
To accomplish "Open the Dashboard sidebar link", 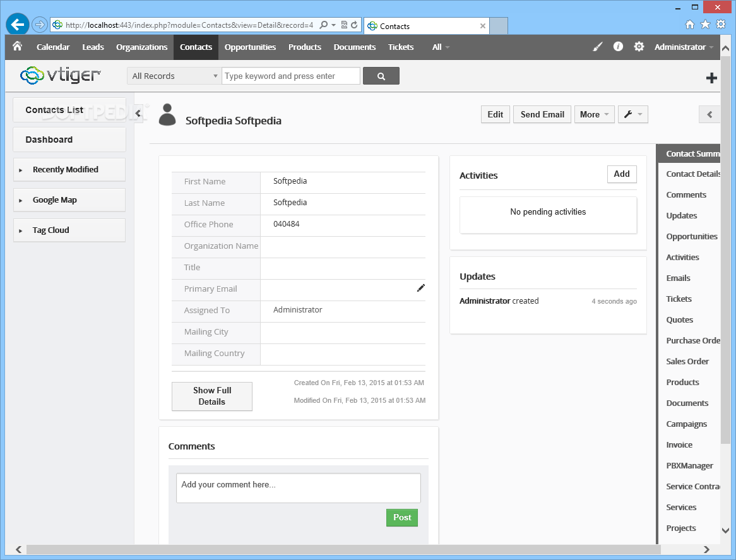I will [69, 140].
